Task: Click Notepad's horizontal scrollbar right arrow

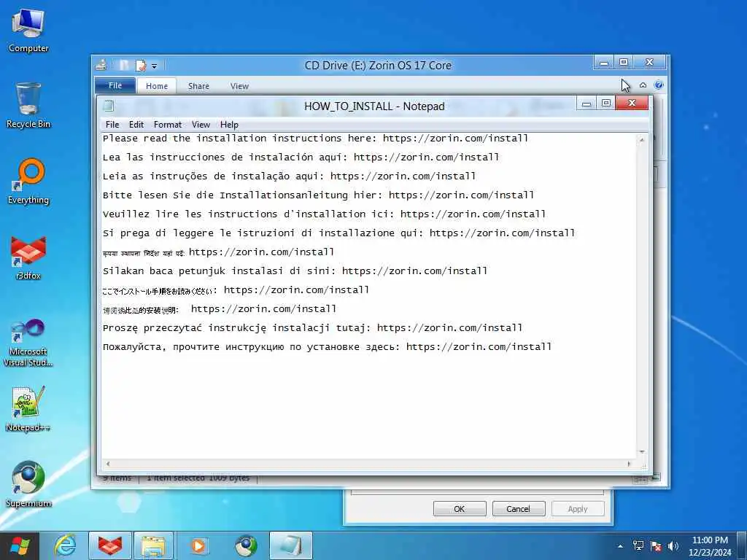Action: 629,463
